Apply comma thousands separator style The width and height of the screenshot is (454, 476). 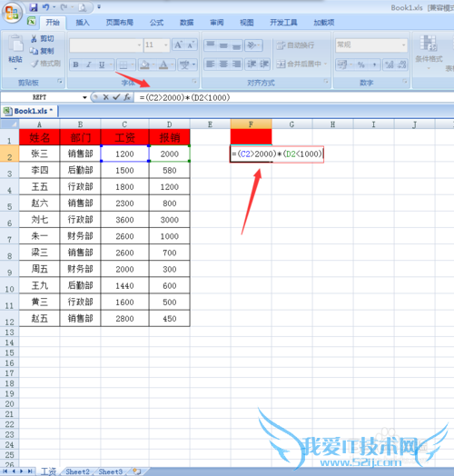pos(374,64)
